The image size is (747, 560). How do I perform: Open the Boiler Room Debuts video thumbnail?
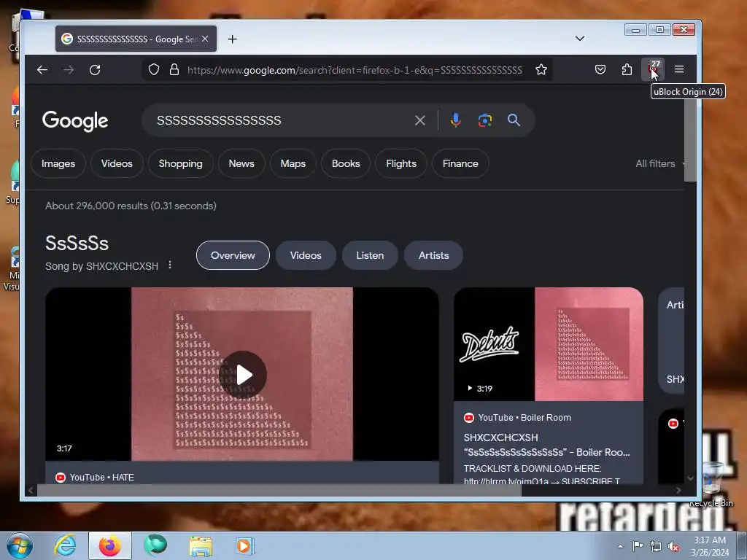click(549, 344)
